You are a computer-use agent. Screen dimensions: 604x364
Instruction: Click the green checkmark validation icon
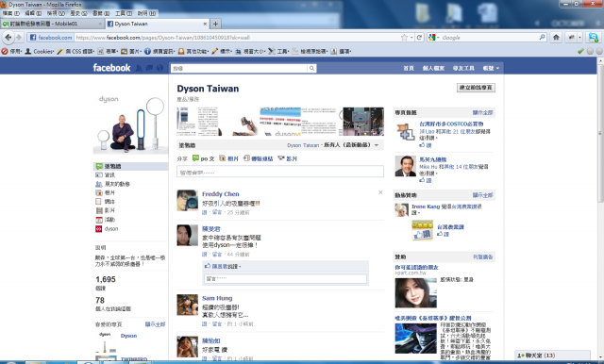(x=581, y=51)
